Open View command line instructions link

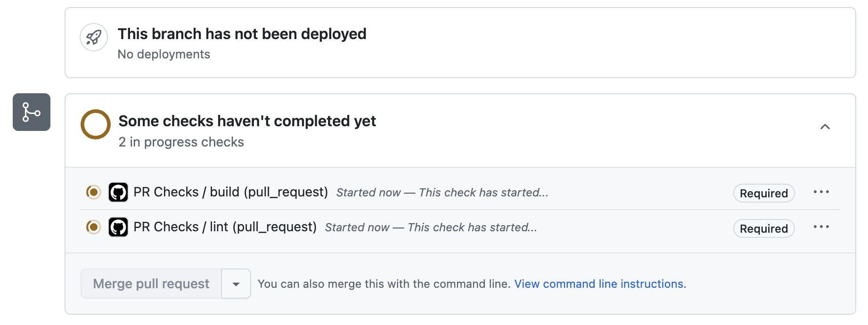[599, 284]
